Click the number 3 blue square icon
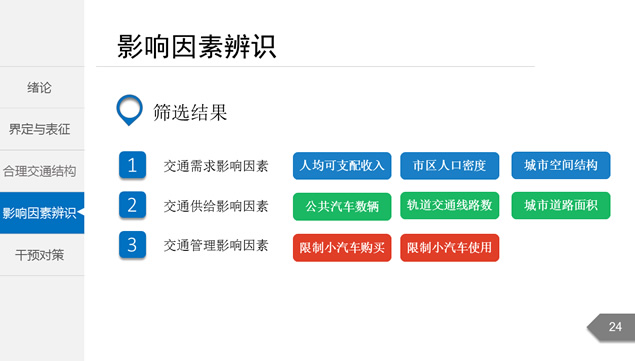 [x=132, y=245]
